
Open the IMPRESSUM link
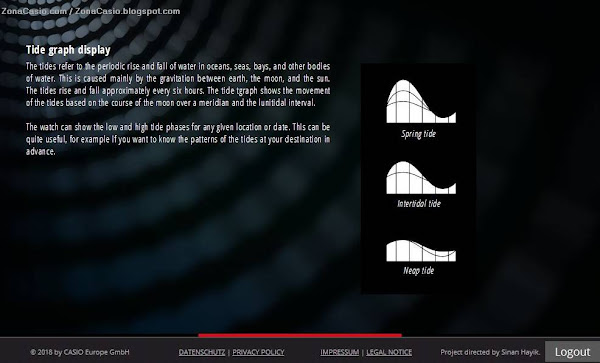[340, 352]
